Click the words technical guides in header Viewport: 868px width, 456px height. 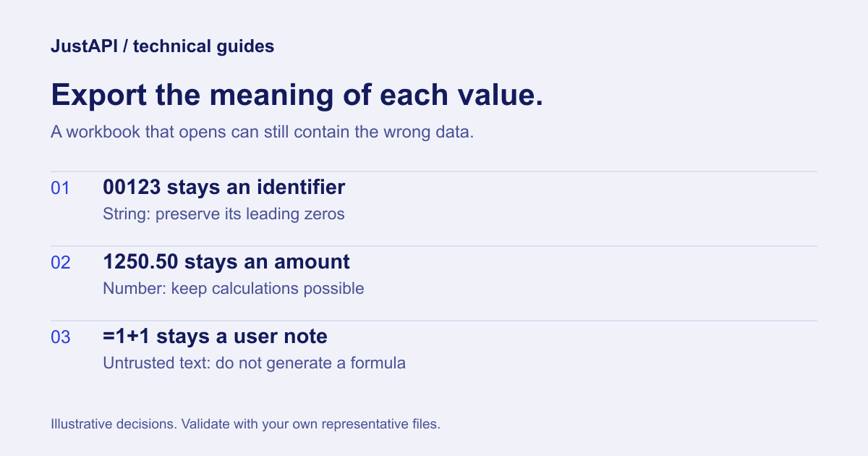[204, 46]
